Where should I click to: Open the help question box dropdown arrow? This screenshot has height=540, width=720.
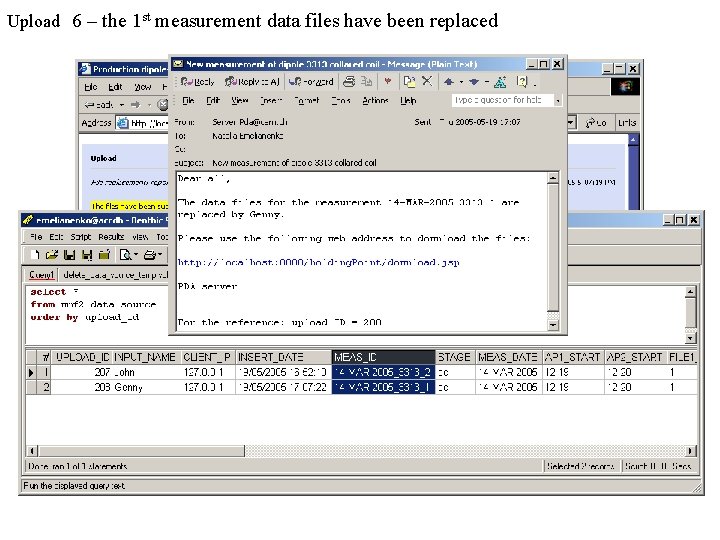pos(558,100)
